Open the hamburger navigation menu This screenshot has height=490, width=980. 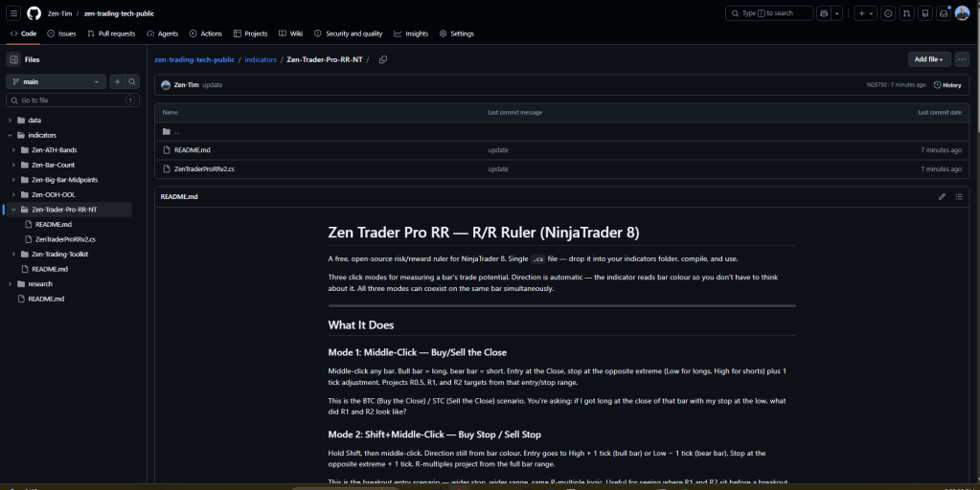point(13,13)
